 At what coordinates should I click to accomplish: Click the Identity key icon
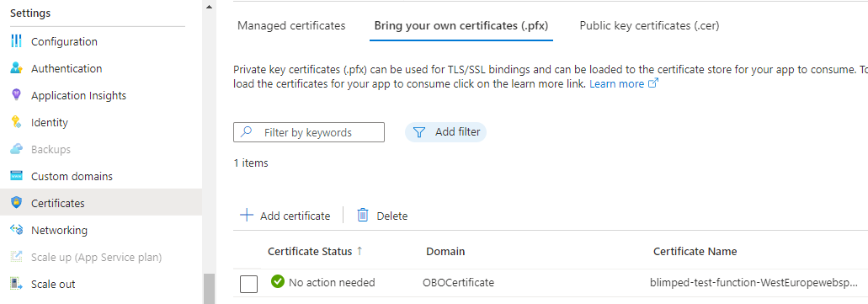(17, 122)
